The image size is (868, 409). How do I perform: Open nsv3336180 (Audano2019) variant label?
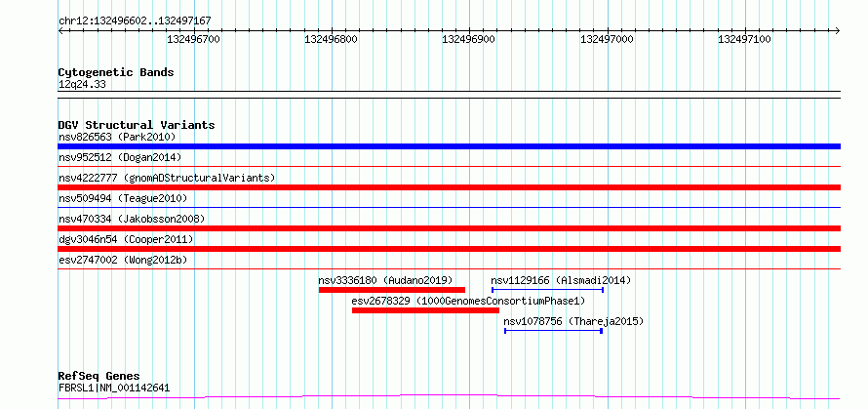[385, 280]
